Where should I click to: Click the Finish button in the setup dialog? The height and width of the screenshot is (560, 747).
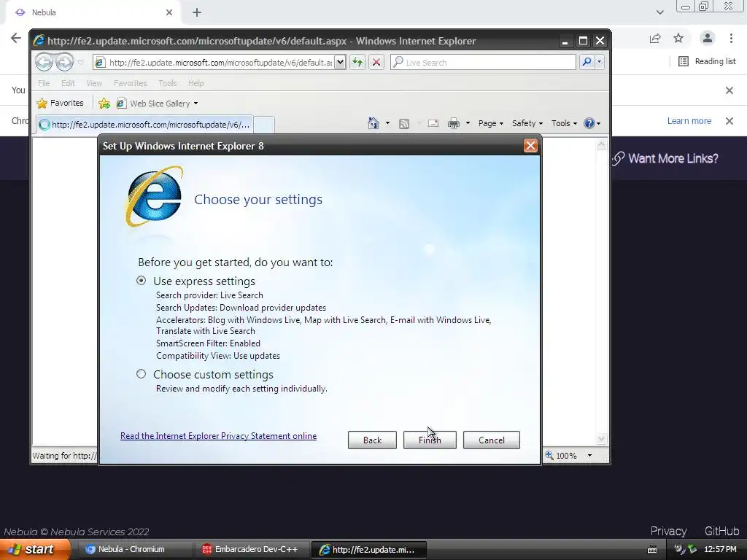click(430, 440)
